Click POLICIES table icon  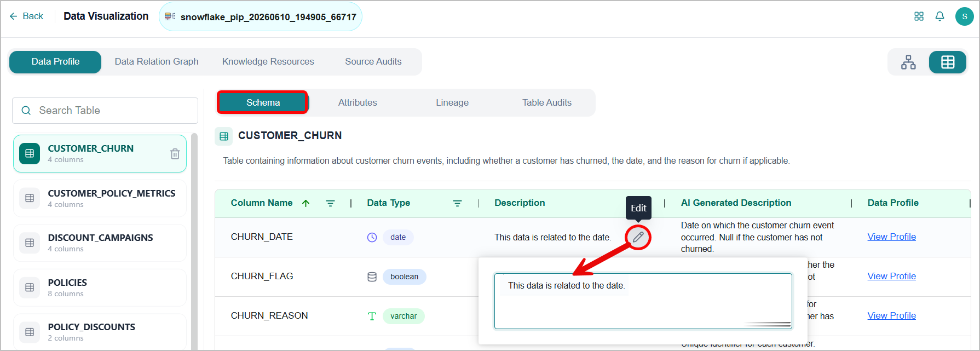30,287
